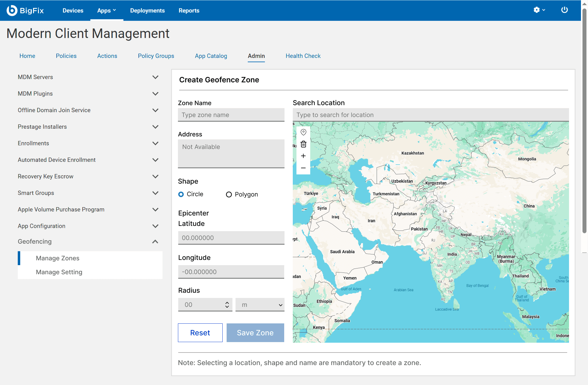
Task: Open Deployments in top navigation
Action: pos(147,10)
